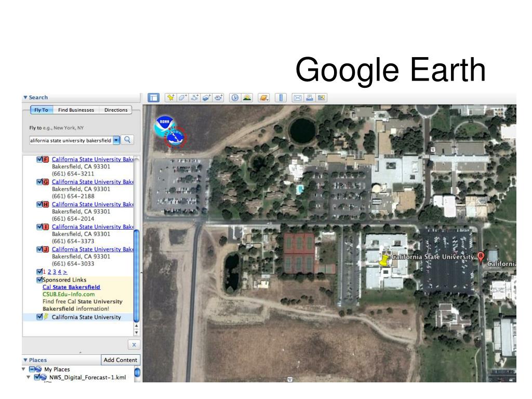Click the search results scroll down arrow

point(137,332)
